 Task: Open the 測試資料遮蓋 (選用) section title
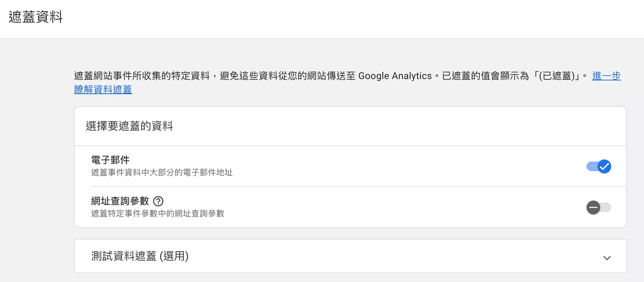pos(140,256)
